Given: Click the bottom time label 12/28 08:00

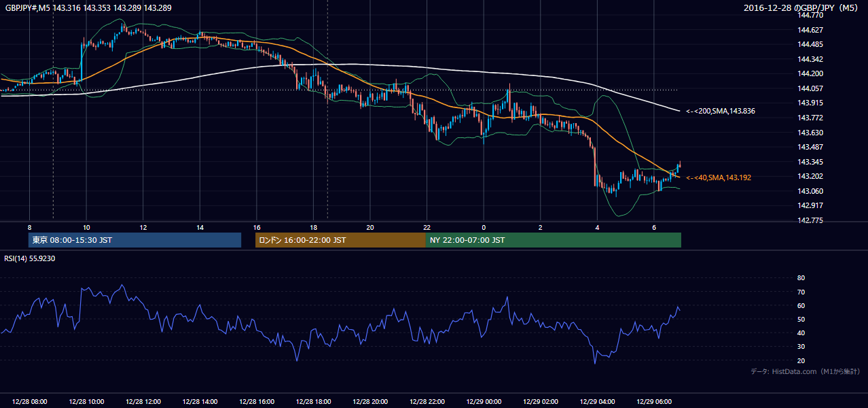Looking at the screenshot, I should 29,402.
